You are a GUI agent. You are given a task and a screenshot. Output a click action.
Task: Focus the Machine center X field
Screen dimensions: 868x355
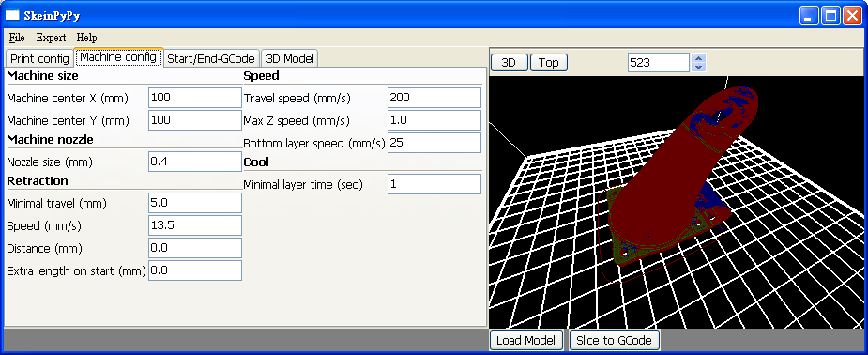tap(195, 98)
